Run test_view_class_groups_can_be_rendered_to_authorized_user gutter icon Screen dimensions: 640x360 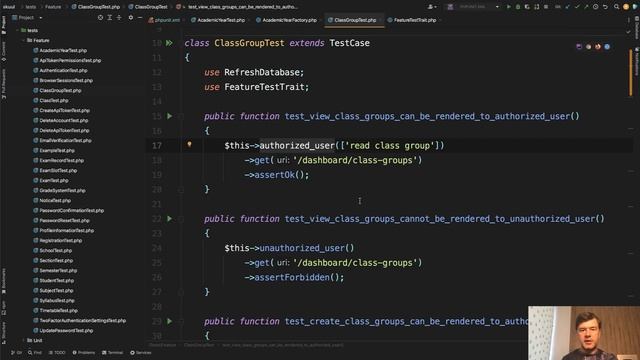[x=169, y=116]
